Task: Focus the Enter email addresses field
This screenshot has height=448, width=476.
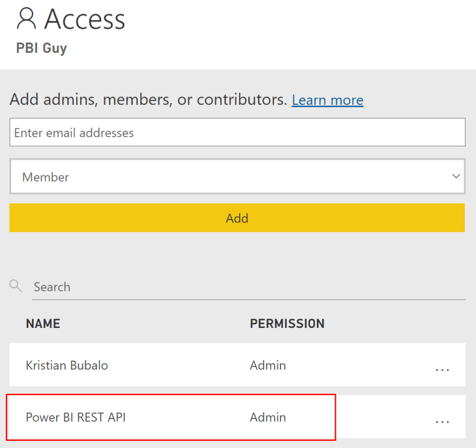Action: point(237,132)
